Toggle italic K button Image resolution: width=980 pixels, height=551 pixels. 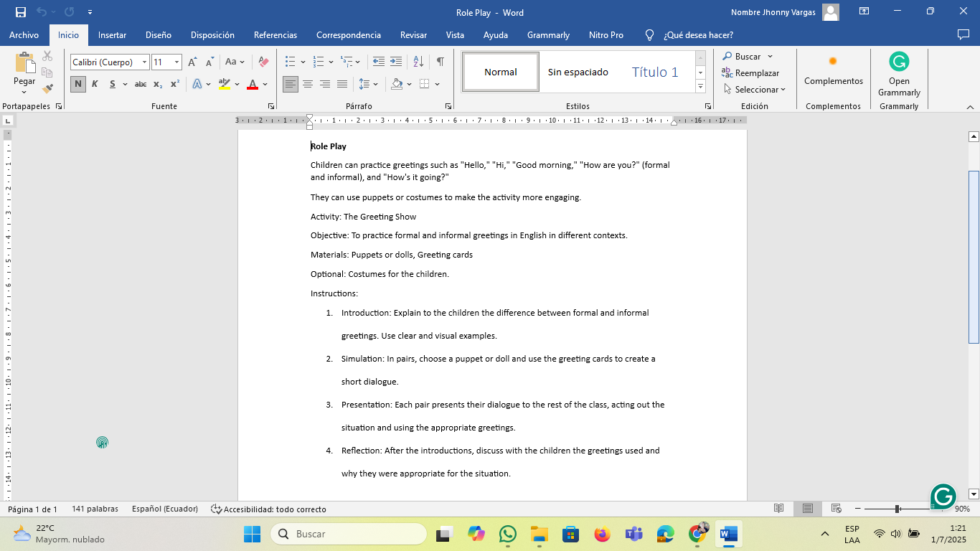coord(95,85)
